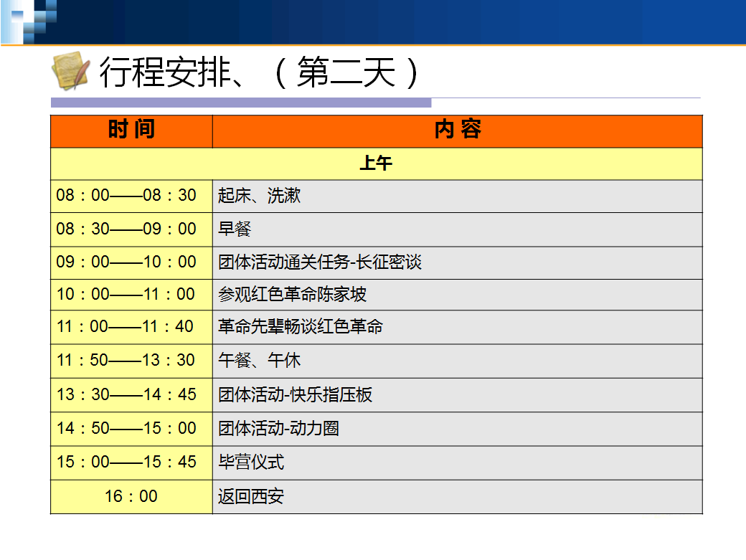
Task: Click the 16：00 time cell
Action: [132, 497]
